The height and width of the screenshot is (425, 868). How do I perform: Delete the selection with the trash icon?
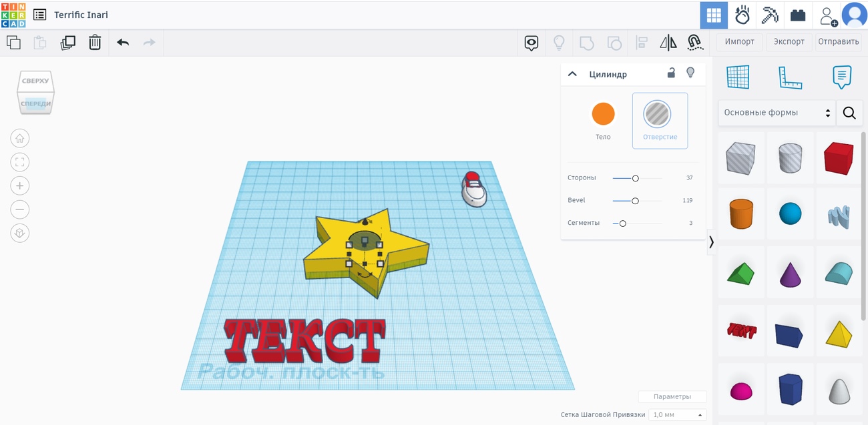pyautogui.click(x=94, y=42)
